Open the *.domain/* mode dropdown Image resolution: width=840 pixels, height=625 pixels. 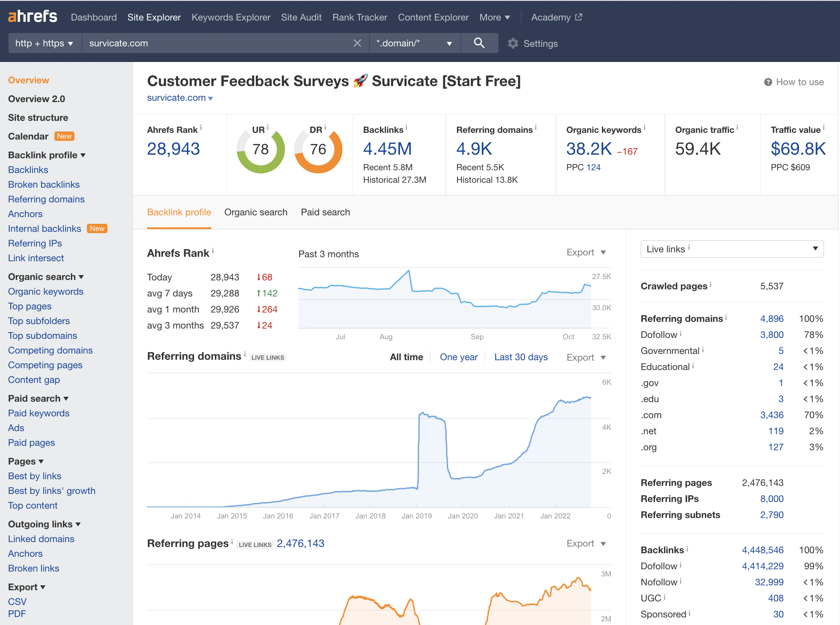[415, 43]
